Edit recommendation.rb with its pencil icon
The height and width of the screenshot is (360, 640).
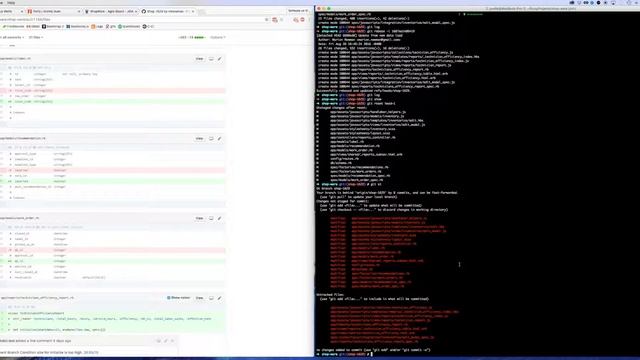[220, 138]
